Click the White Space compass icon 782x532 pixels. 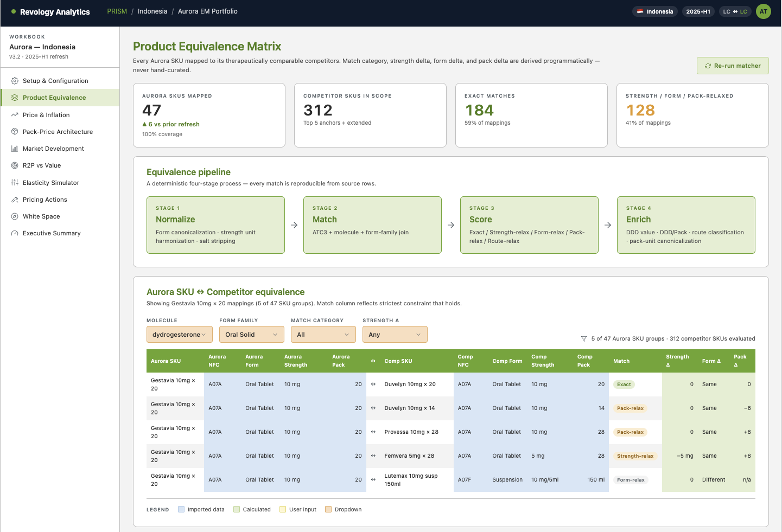pyautogui.click(x=15, y=216)
